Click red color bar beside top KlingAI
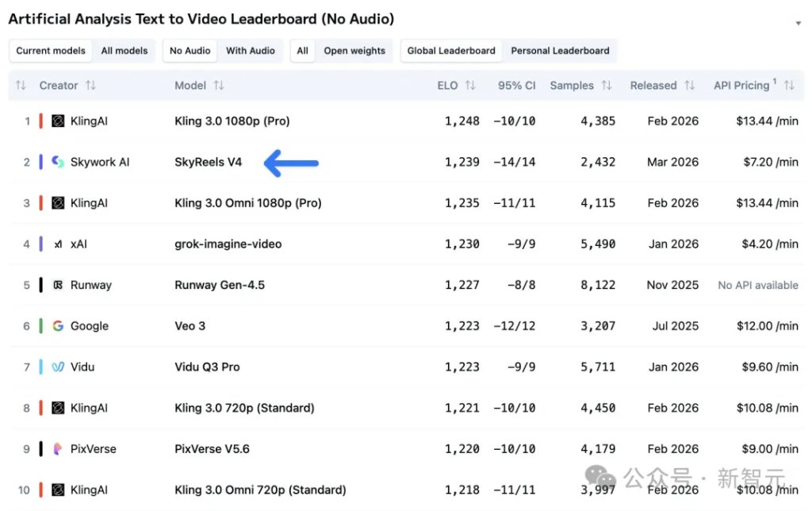The image size is (812, 511). point(40,121)
